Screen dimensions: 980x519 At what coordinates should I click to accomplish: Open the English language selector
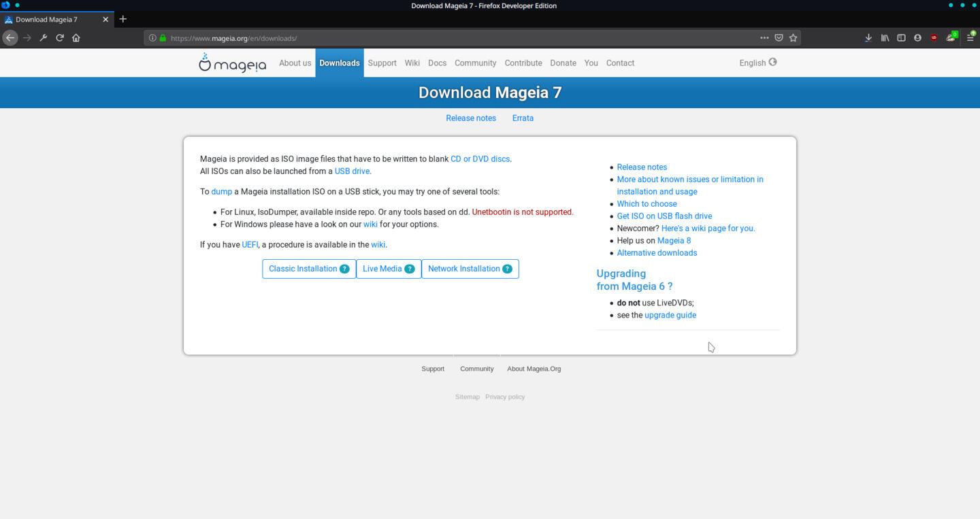(757, 63)
